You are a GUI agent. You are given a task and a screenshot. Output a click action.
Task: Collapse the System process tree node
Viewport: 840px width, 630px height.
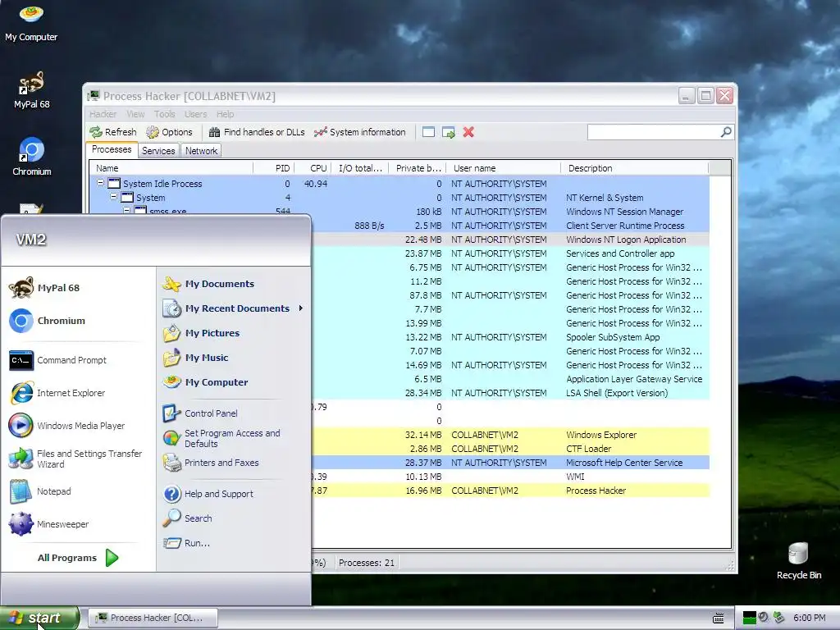113,197
